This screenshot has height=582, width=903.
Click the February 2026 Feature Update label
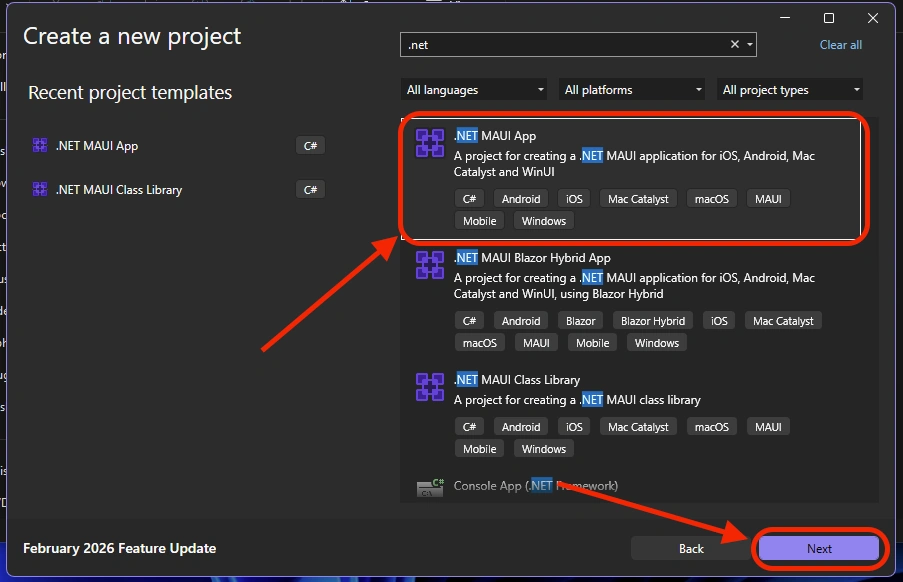(x=119, y=548)
